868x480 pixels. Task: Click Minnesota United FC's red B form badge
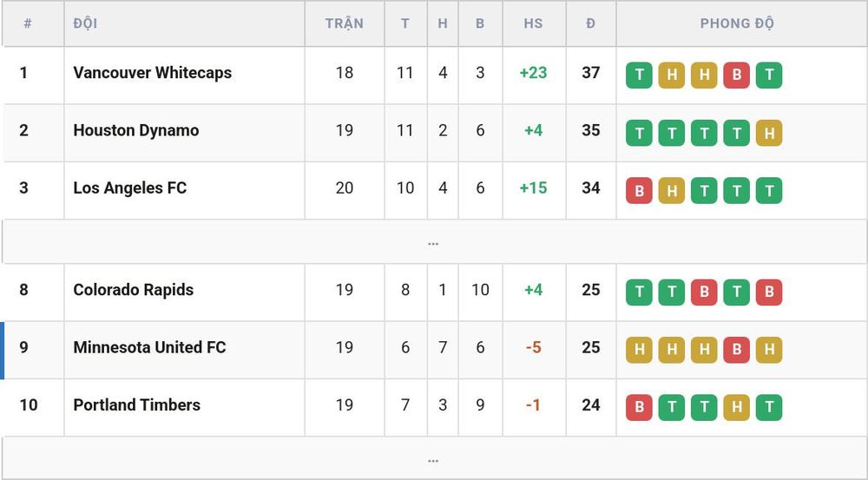coord(736,350)
